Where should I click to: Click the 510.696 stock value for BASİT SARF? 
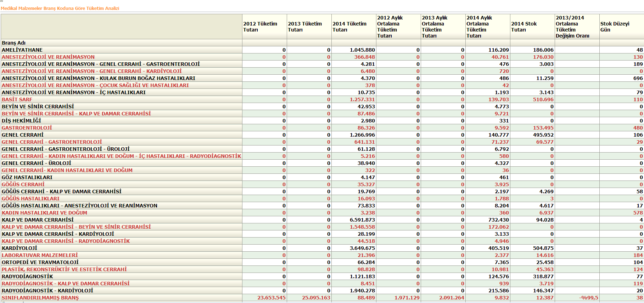[543, 99]
